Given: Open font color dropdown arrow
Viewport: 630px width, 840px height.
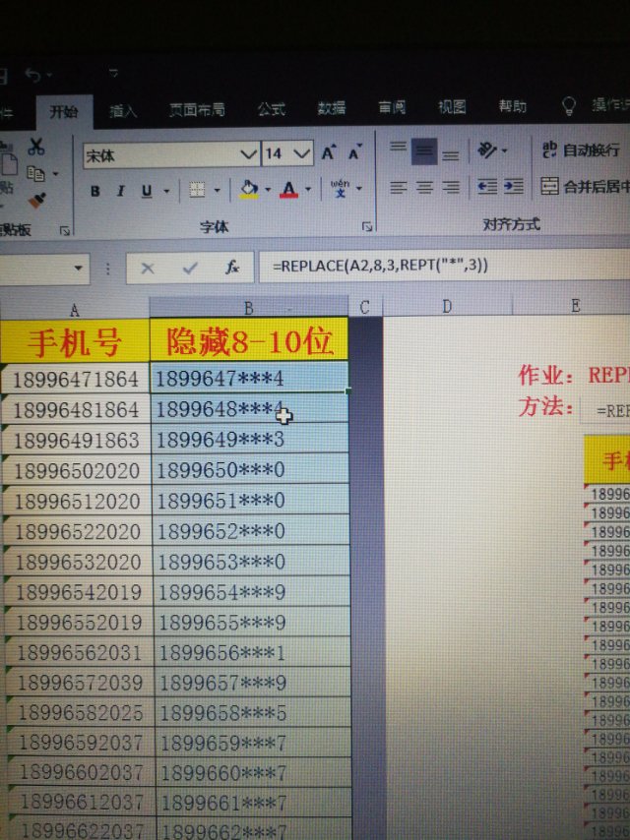Looking at the screenshot, I should 308,189.
